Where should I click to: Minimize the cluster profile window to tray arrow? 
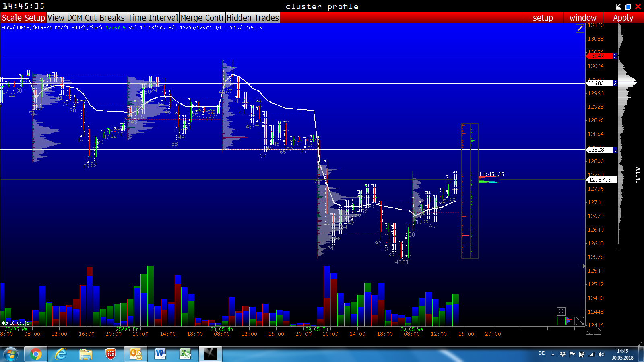click(x=619, y=6)
